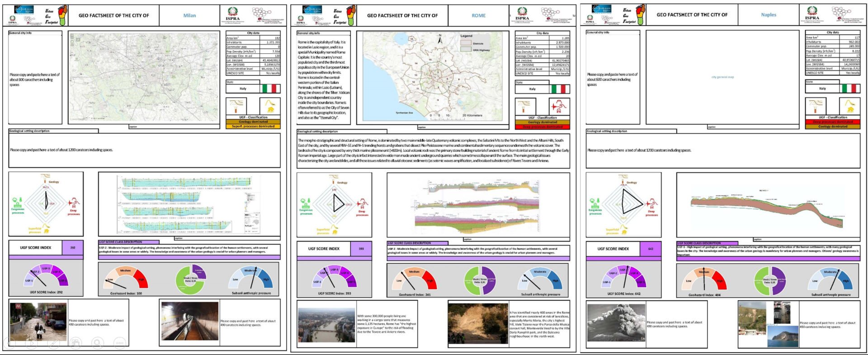Select the pen pointer tool icon
The height and width of the screenshot is (355, 868).
[x=53, y=344]
